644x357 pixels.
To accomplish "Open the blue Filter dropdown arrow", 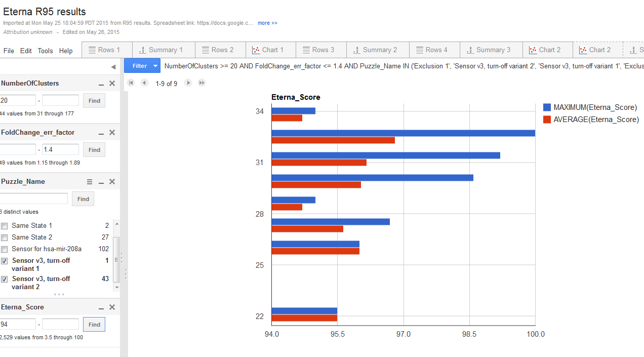I will click(x=155, y=66).
